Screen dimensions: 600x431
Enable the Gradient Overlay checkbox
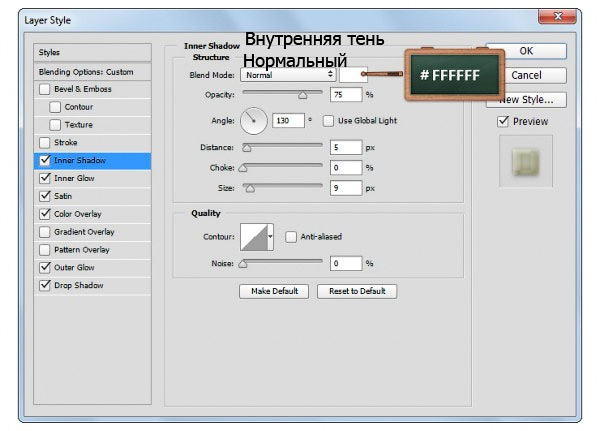tap(44, 232)
